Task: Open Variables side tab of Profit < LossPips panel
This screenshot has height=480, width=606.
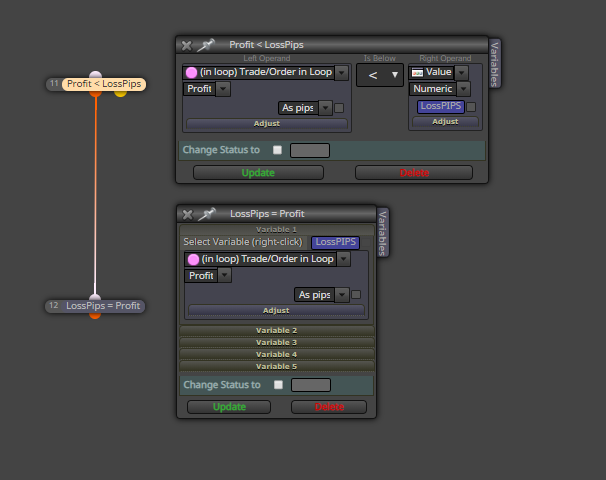Action: tap(494, 64)
